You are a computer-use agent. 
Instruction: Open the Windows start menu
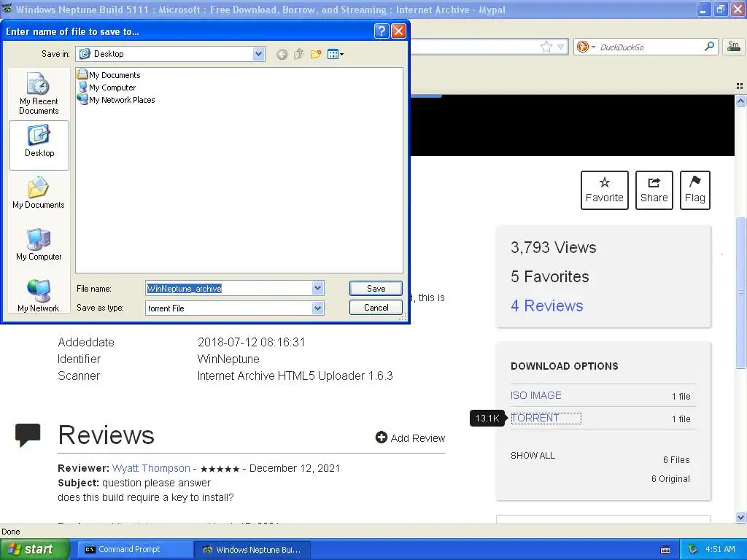35,549
